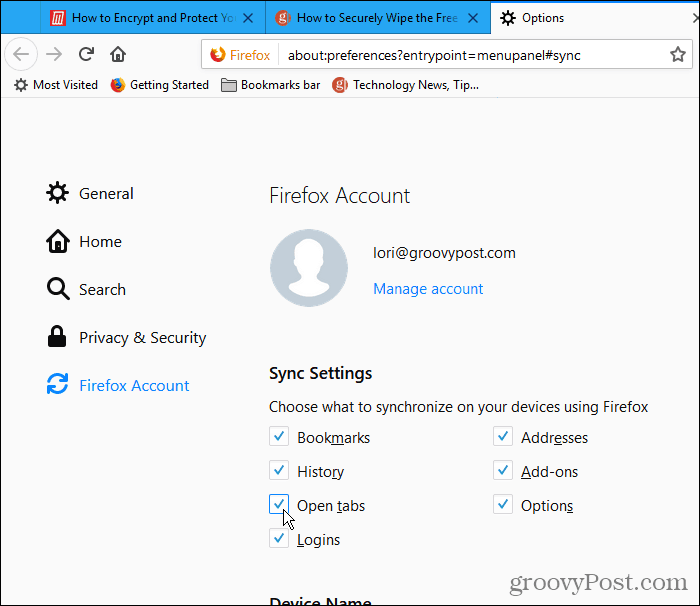This screenshot has height=606, width=700.
Task: Open the Most Visited bookmarks folder
Action: pyautogui.click(x=56, y=85)
